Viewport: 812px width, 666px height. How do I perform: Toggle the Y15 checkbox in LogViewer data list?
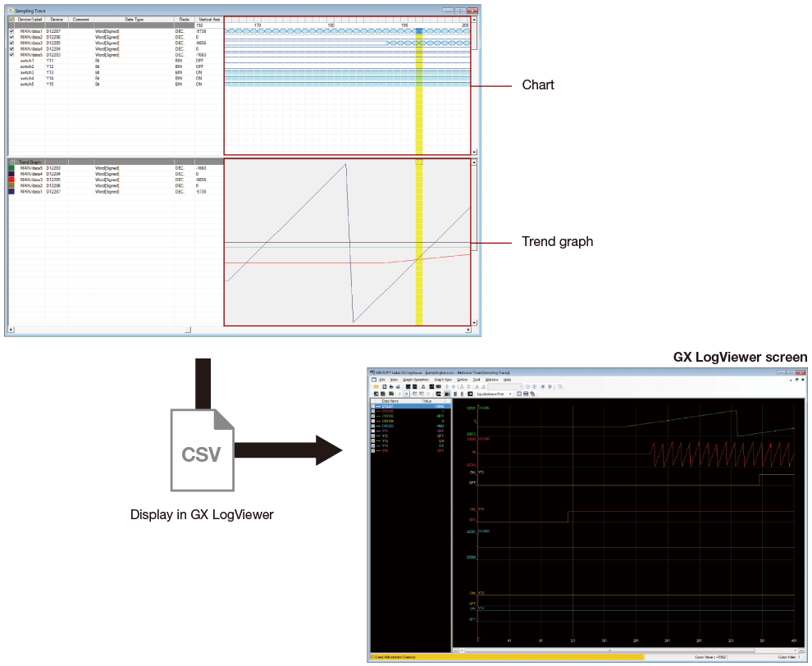point(373,450)
